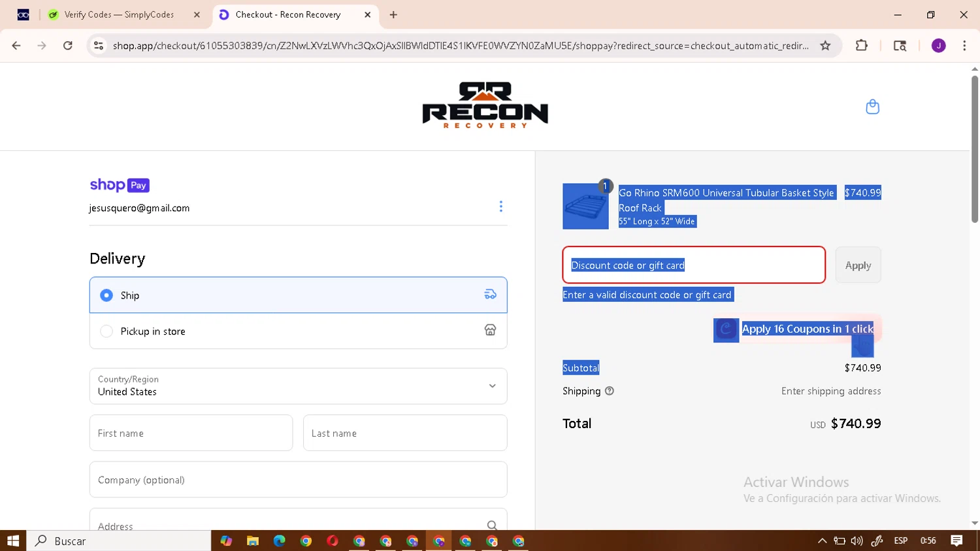Open the Chrome profile avatar J
Screen dimensions: 980x551
click(x=938, y=46)
